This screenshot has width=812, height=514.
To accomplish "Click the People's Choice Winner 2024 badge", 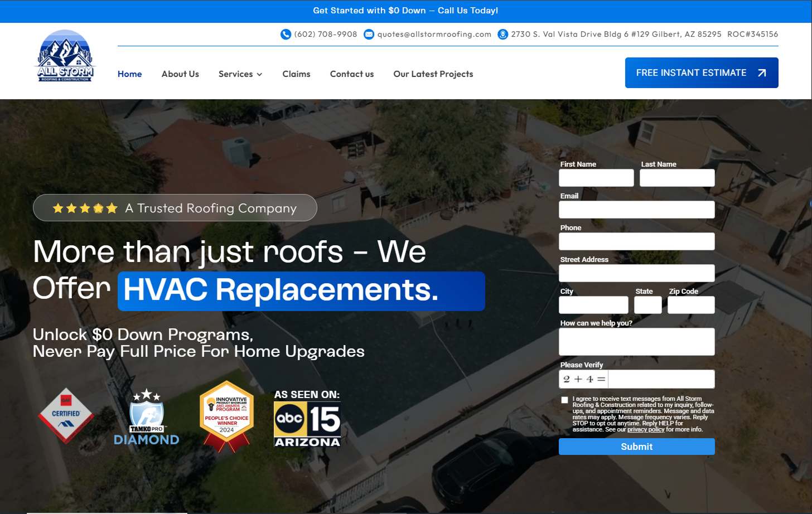I will (227, 416).
